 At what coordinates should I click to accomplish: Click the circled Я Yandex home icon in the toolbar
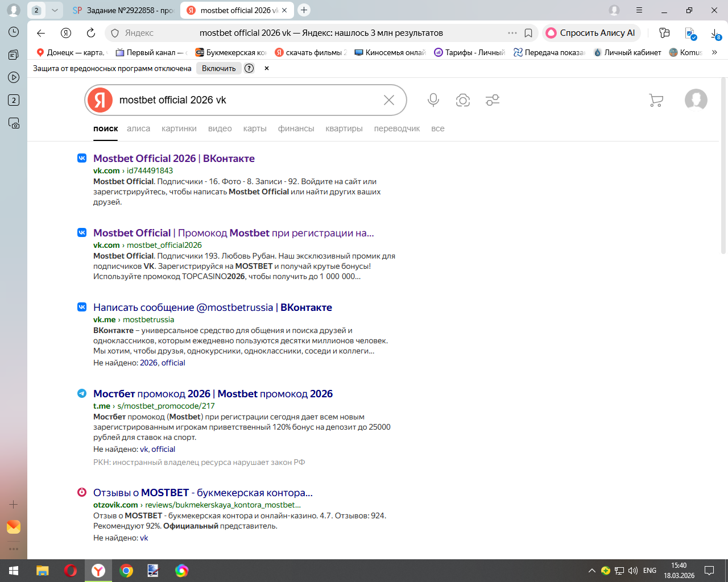66,33
